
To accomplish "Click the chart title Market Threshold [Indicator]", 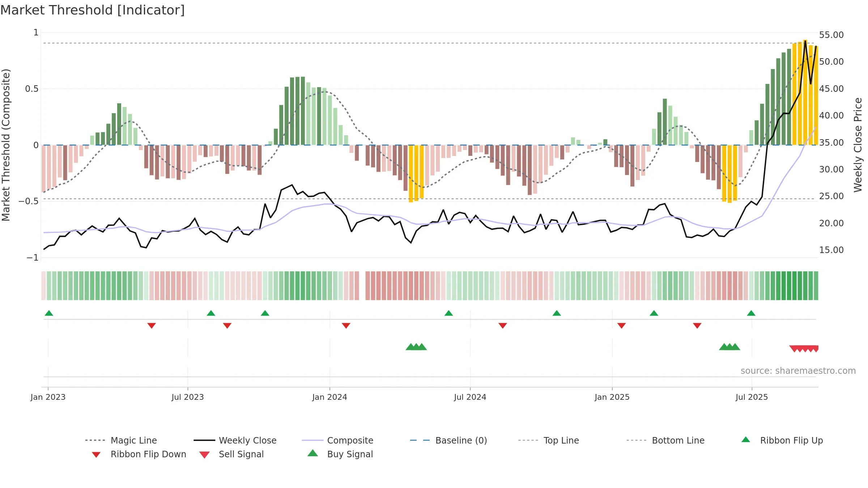I will (x=93, y=10).
